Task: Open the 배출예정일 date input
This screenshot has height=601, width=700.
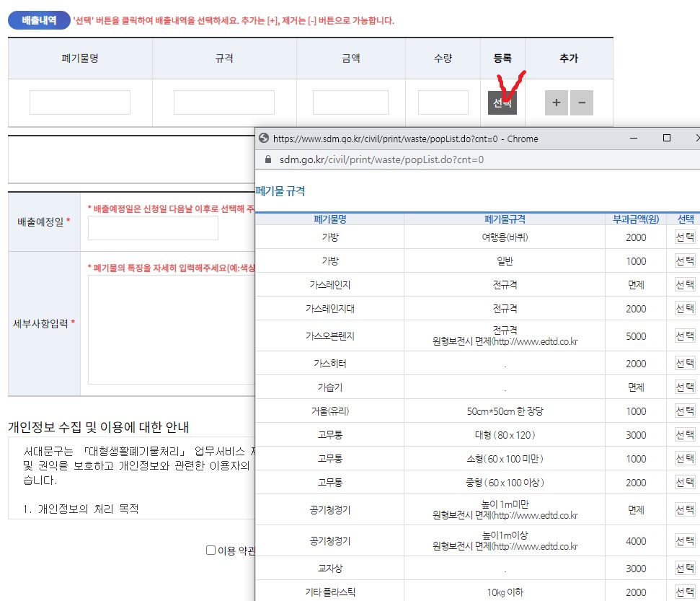Action: click(153, 228)
